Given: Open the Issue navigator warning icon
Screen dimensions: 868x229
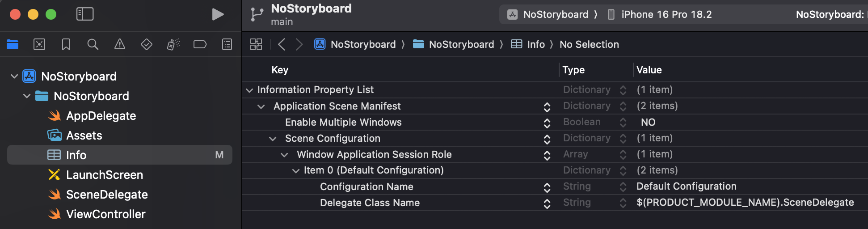Looking at the screenshot, I should 120,44.
